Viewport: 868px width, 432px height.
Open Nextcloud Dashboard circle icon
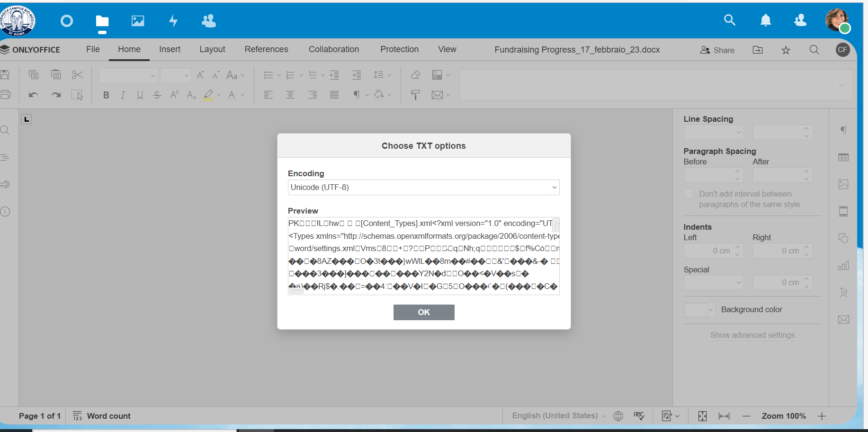(67, 21)
